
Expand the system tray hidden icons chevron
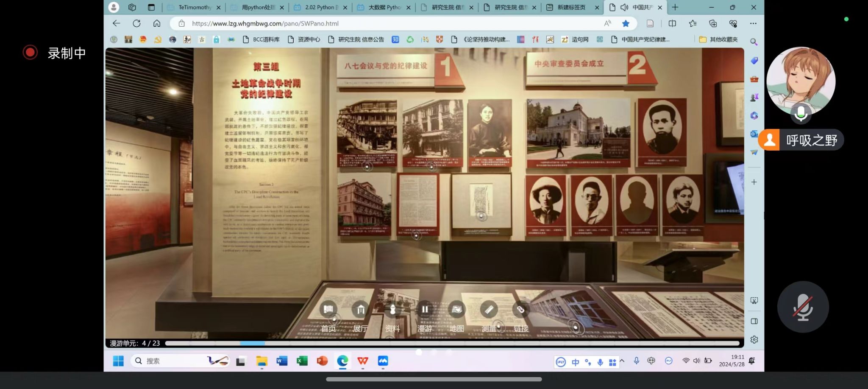click(622, 361)
